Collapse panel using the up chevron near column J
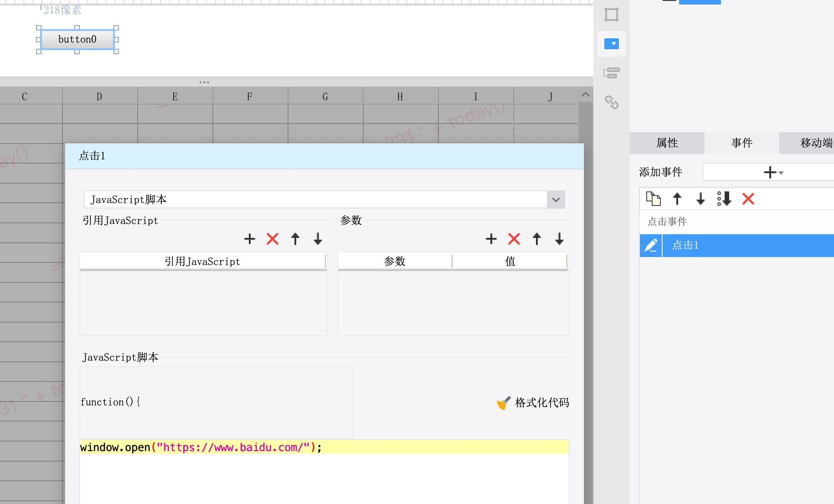 tap(586, 95)
